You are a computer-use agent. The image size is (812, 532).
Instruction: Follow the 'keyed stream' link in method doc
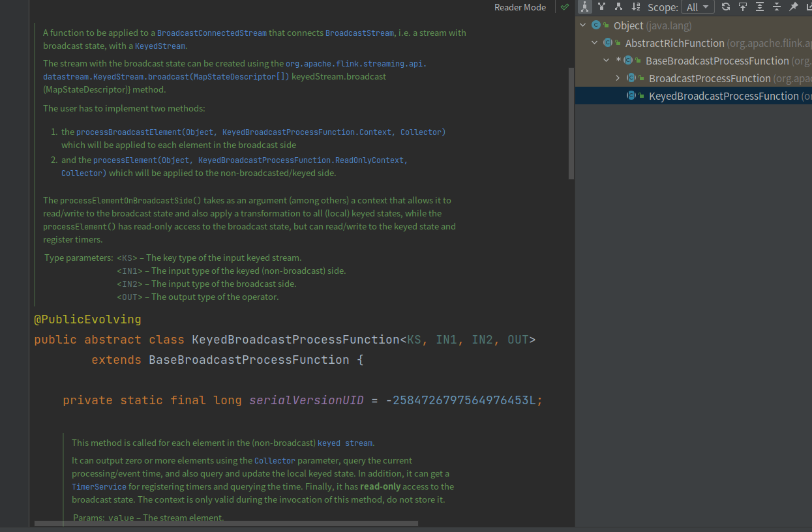(345, 443)
